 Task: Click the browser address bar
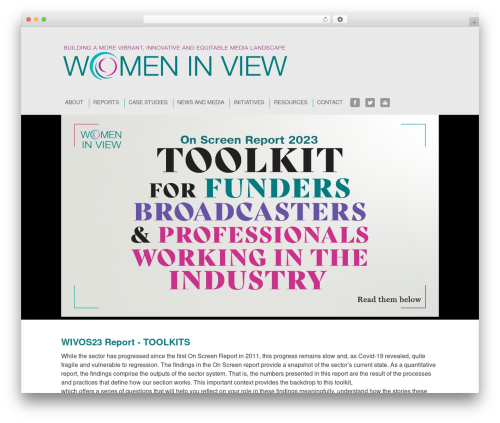pos(236,20)
